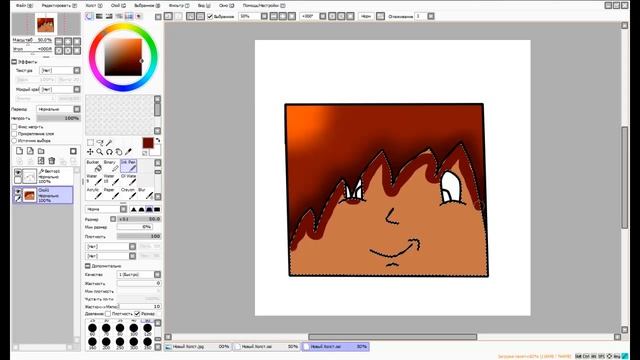The image size is (640, 360).
Task: Open the wet edge effect dropdown
Action: (60, 89)
